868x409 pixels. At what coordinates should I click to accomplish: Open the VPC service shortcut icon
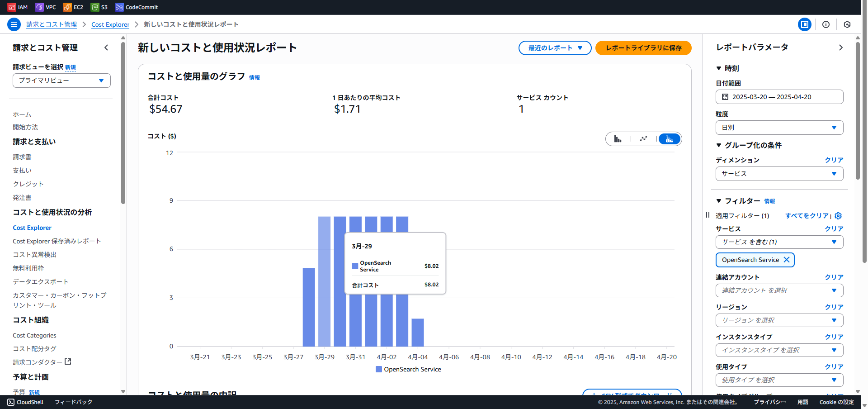point(39,7)
